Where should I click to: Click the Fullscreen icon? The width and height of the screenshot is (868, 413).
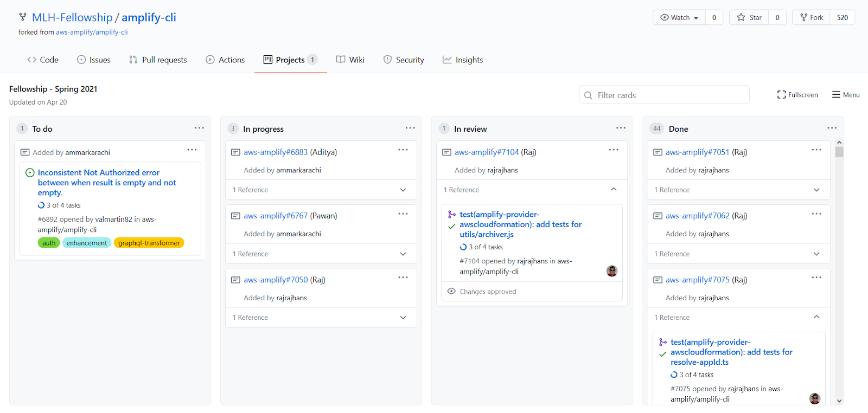click(781, 95)
